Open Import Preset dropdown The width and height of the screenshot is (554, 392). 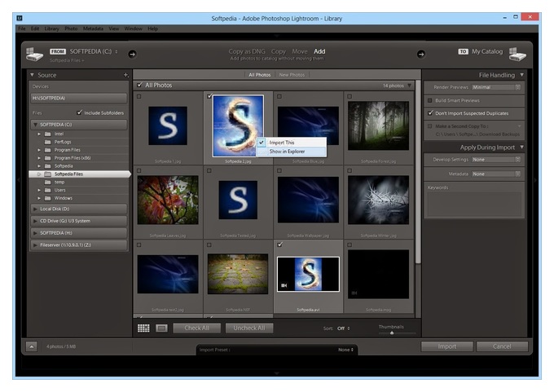345,350
